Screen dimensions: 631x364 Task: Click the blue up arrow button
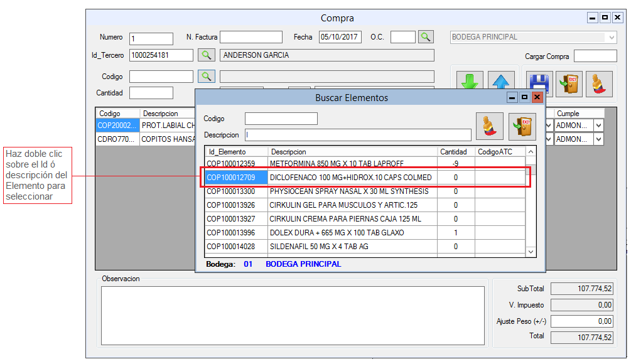(502, 82)
